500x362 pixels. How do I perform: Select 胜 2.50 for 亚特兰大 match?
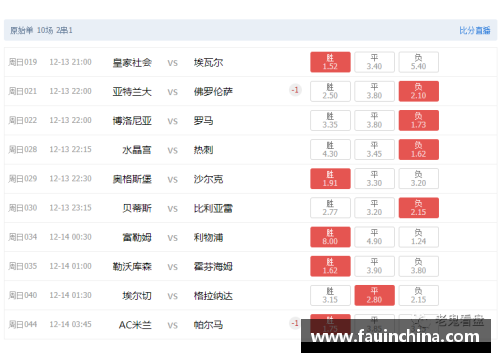coord(330,91)
